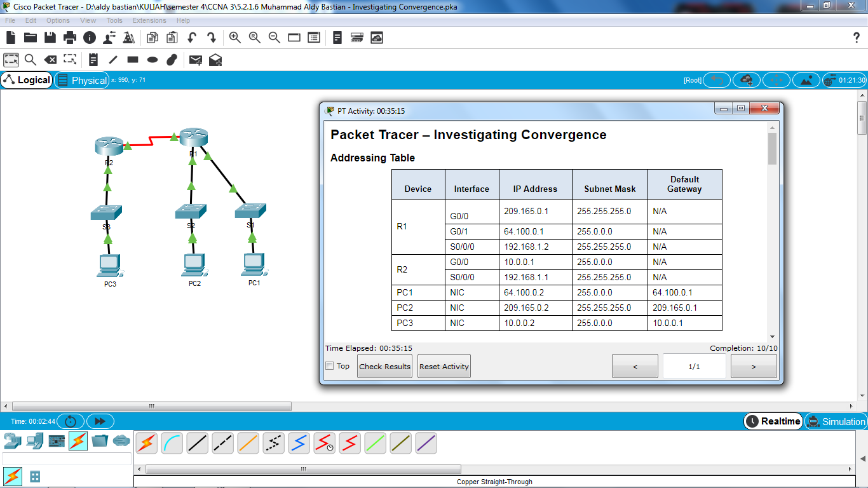Enable the Top checkbox in the activity window
The width and height of the screenshot is (868, 488).
[329, 366]
